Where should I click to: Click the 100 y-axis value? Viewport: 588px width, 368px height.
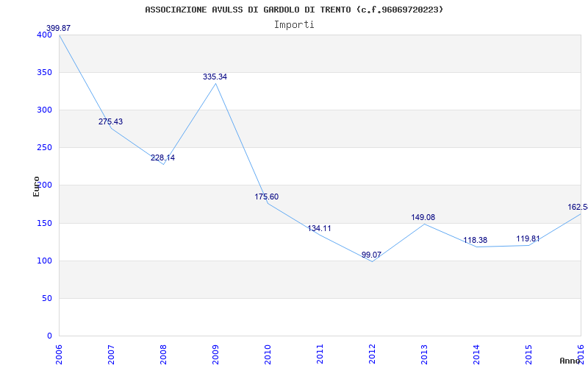pos(44,261)
